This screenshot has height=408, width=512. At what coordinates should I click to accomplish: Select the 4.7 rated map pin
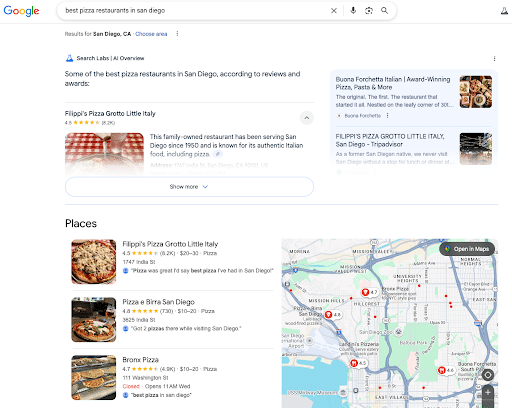(x=370, y=292)
